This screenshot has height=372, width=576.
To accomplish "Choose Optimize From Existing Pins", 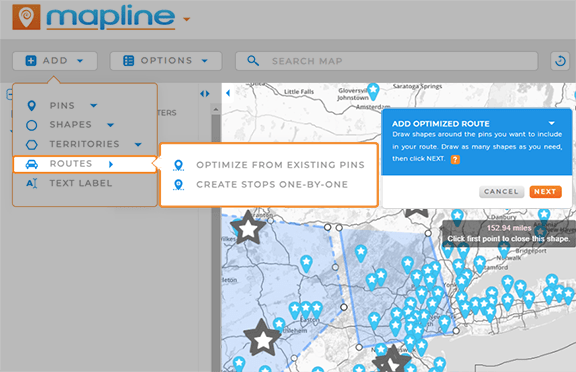I will click(280, 165).
